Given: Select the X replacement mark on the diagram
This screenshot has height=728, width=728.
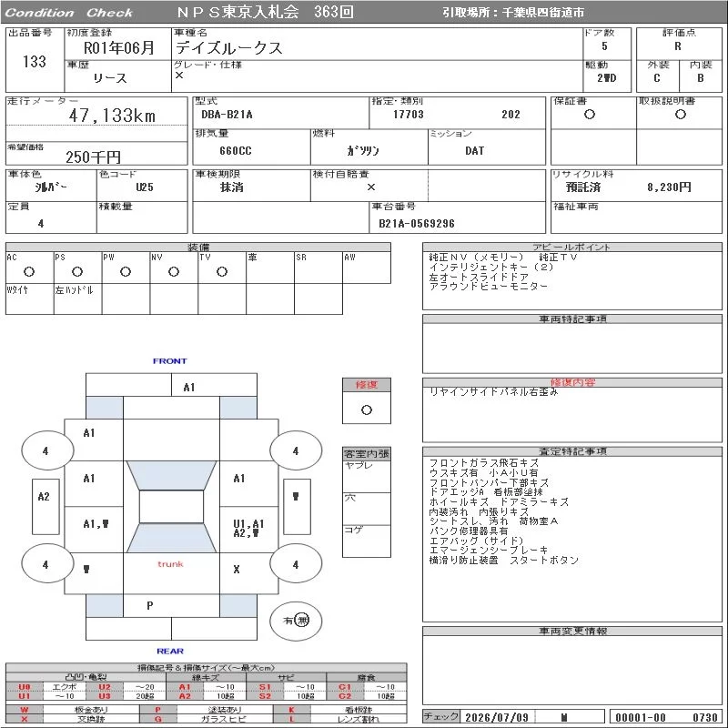Looking at the screenshot, I should tap(237, 570).
